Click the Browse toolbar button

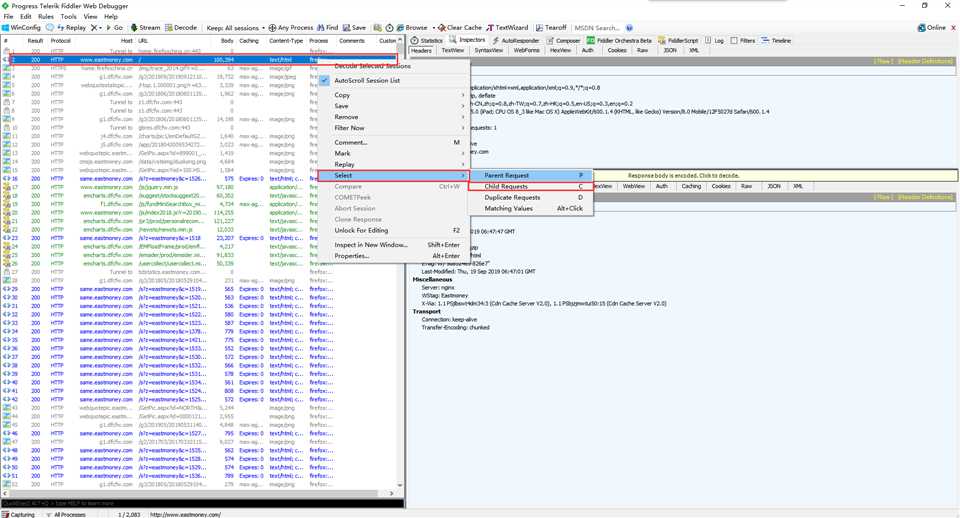point(411,28)
